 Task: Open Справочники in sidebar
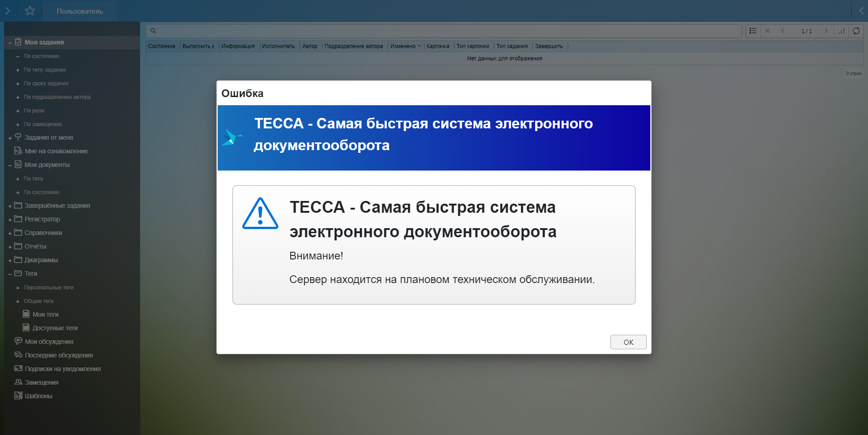[43, 233]
